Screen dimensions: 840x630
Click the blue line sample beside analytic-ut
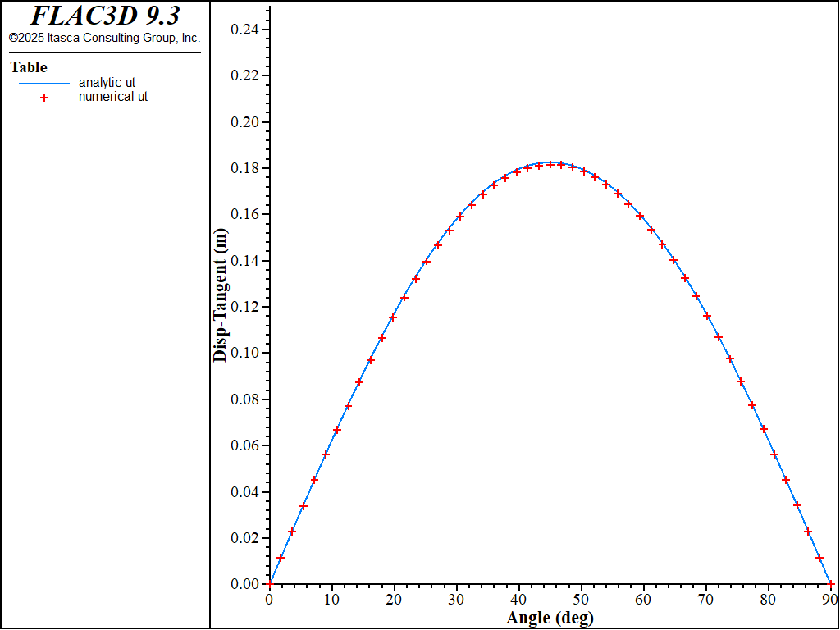[44, 83]
